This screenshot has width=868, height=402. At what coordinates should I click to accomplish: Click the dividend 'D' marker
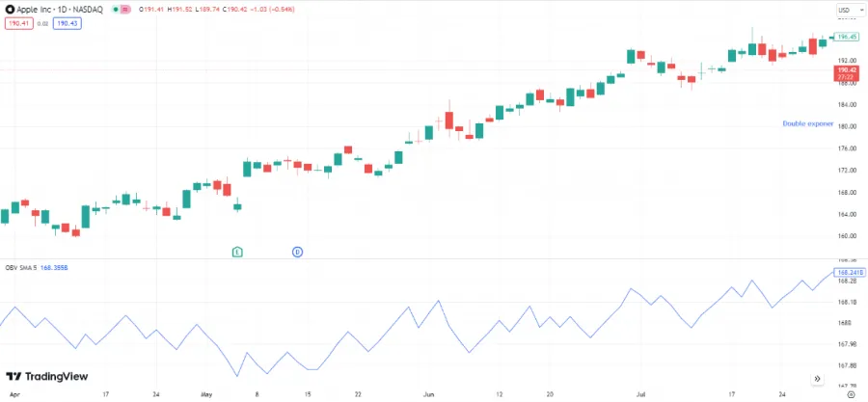click(x=297, y=252)
